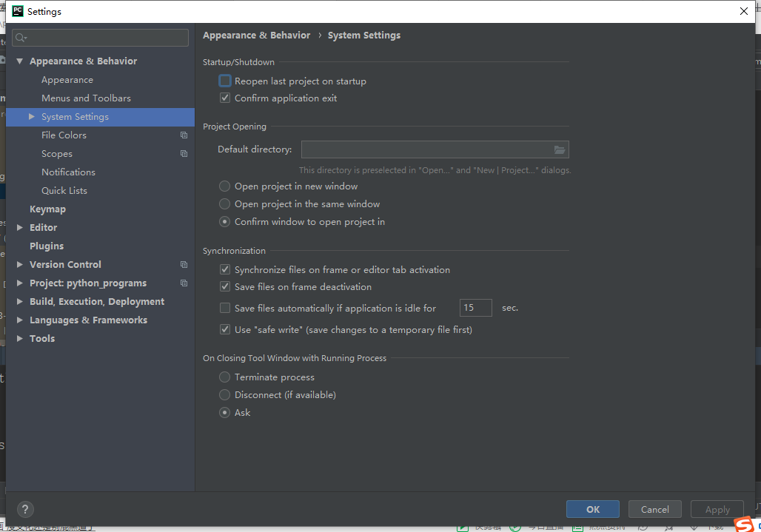761x532 pixels.
Task: Open Scopes settings
Action: (57, 154)
